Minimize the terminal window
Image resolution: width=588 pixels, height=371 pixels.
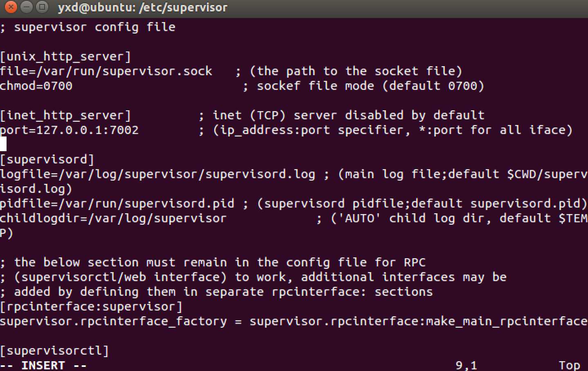click(26, 7)
